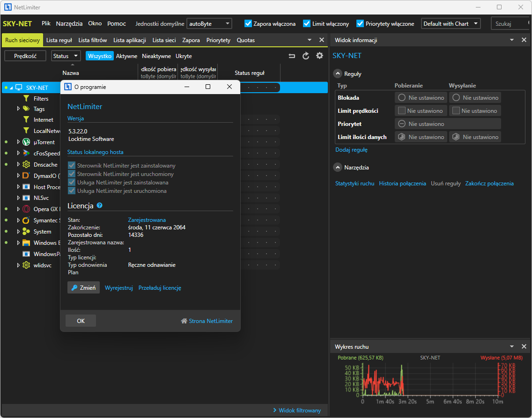Click the µTorrent app icon
The width and height of the screenshot is (532, 418).
pyautogui.click(x=26, y=142)
